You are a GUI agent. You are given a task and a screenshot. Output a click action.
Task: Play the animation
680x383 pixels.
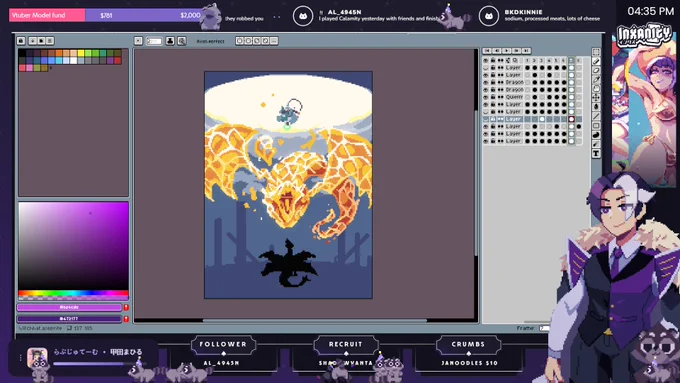point(507,51)
